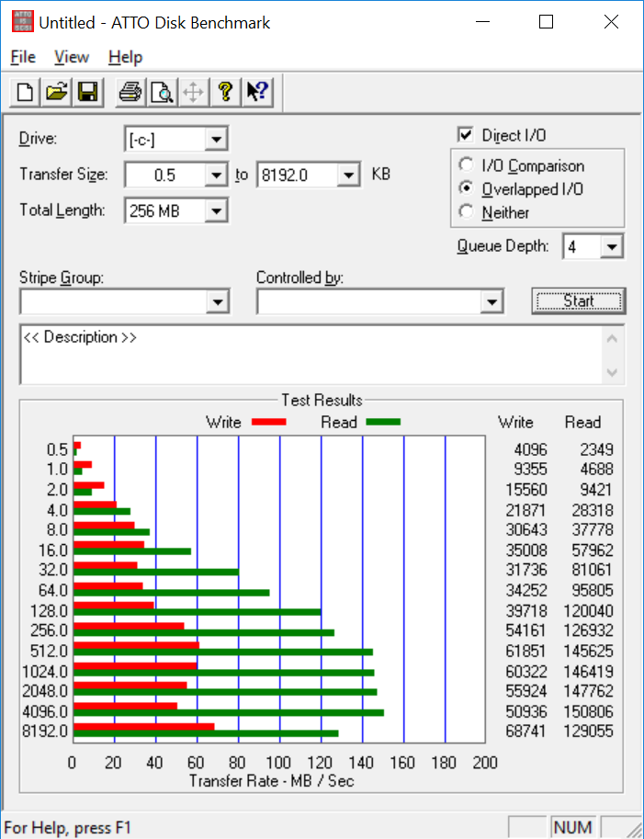The image size is (644, 839).
Task: Expand the Total Length dropdown 256 MB
Action: [216, 210]
